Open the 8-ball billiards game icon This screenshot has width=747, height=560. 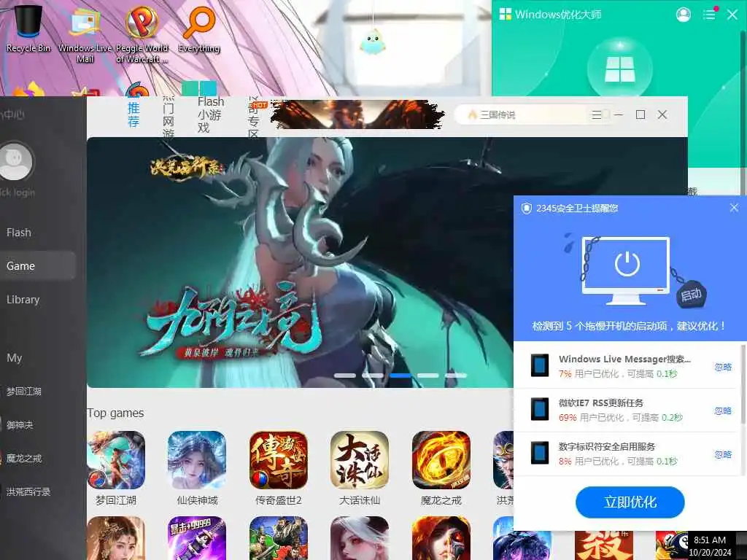[x=672, y=545]
